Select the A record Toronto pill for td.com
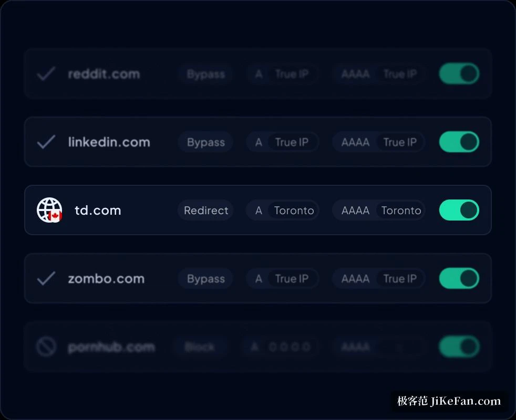This screenshot has height=420, width=516. [x=283, y=210]
